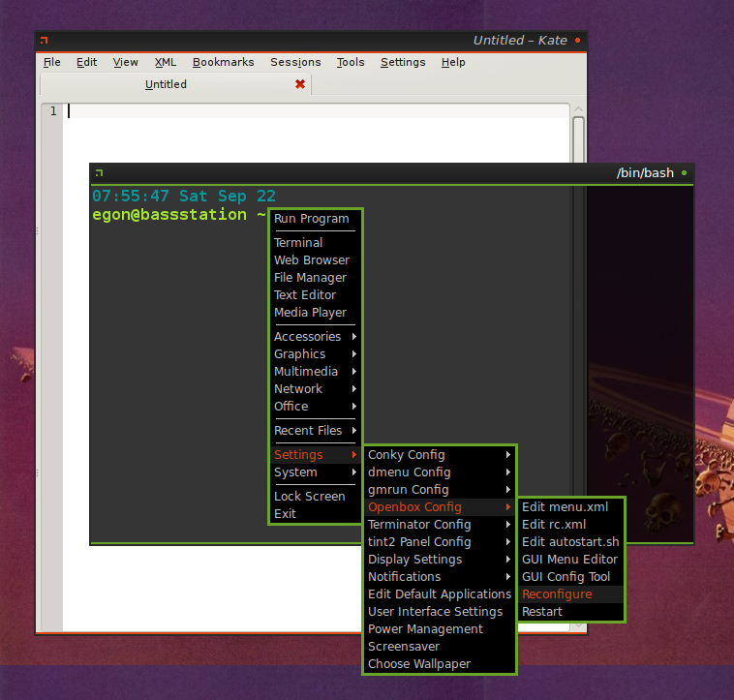Open GUI Config Tool
This screenshot has height=700, width=734.
point(571,576)
